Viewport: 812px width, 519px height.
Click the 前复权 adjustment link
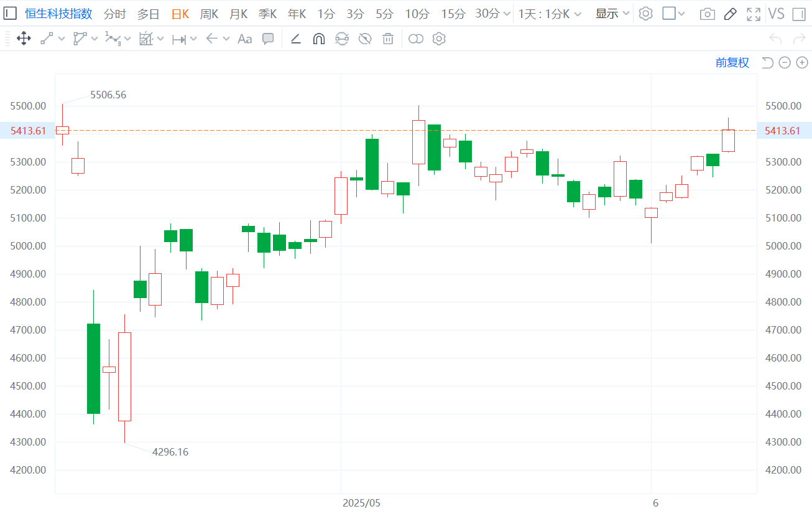732,62
